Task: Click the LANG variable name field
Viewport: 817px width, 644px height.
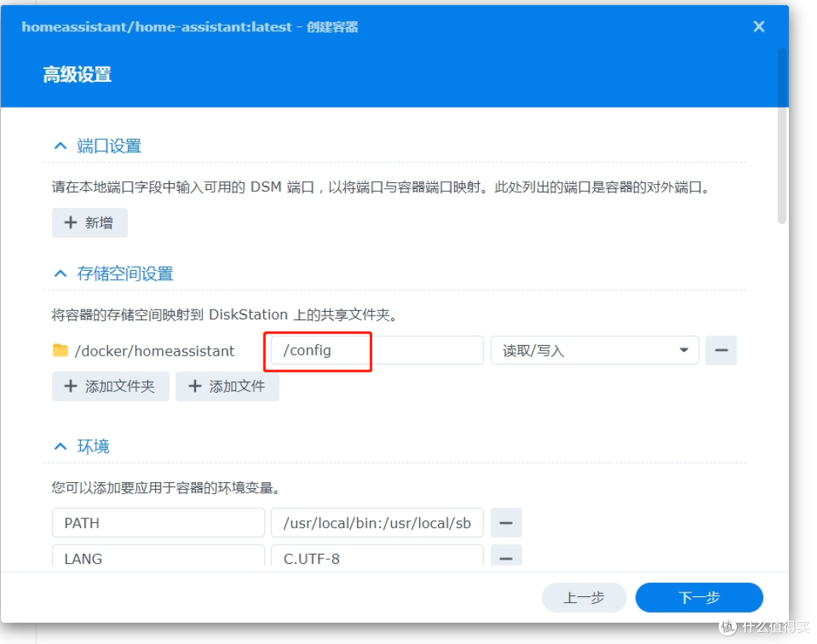Action: (x=158, y=557)
